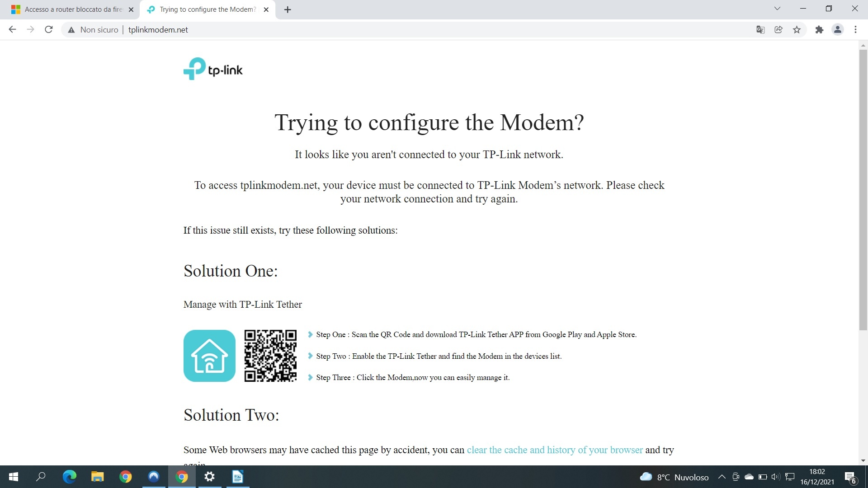The width and height of the screenshot is (868, 488).
Task: Go forward with the browser arrow
Action: click(30, 29)
